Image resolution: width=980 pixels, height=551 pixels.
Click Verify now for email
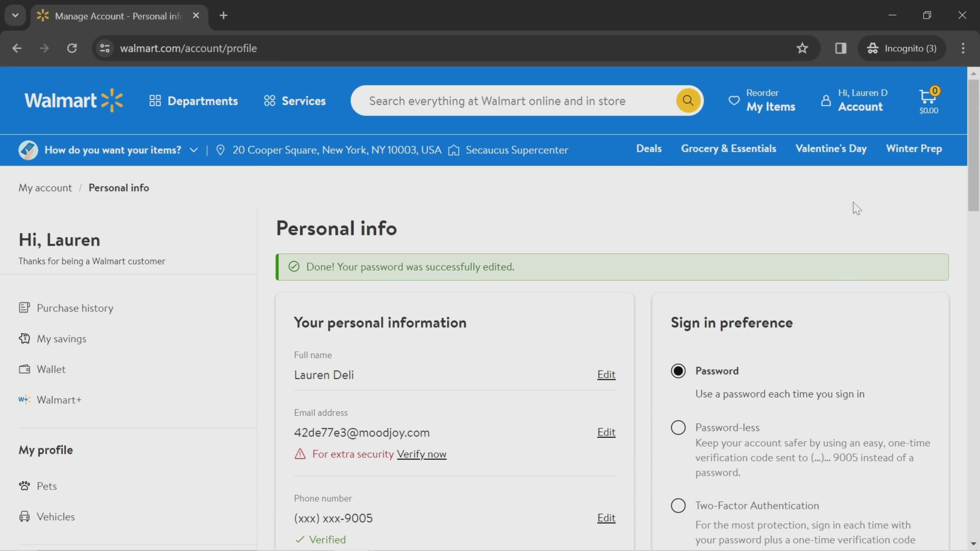click(x=422, y=454)
